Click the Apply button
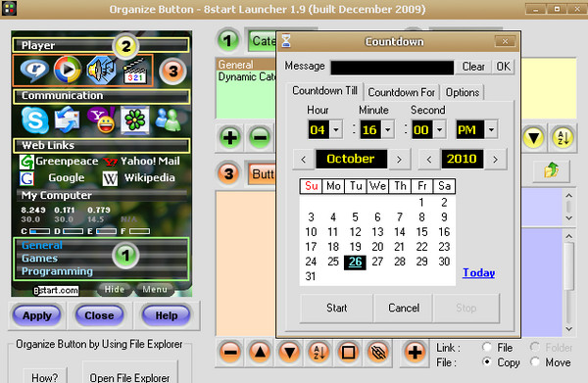 coord(37,316)
